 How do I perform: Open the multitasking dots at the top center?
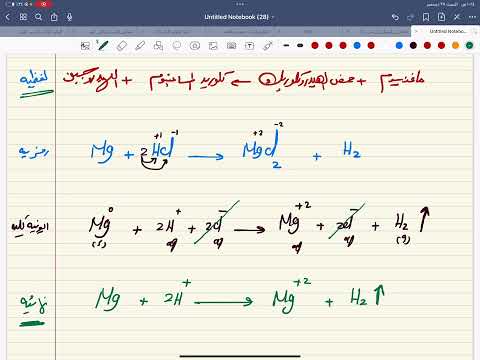click(x=241, y=4)
